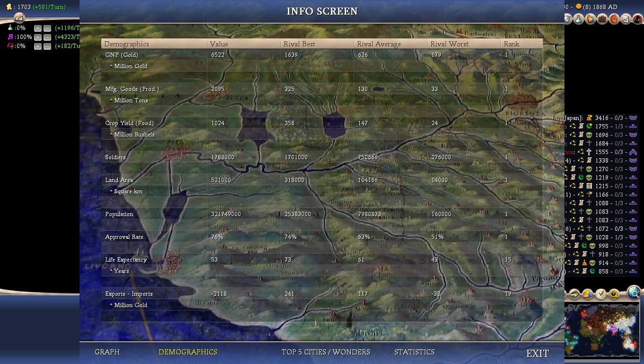Click the Rival Average column header

click(x=391, y=44)
